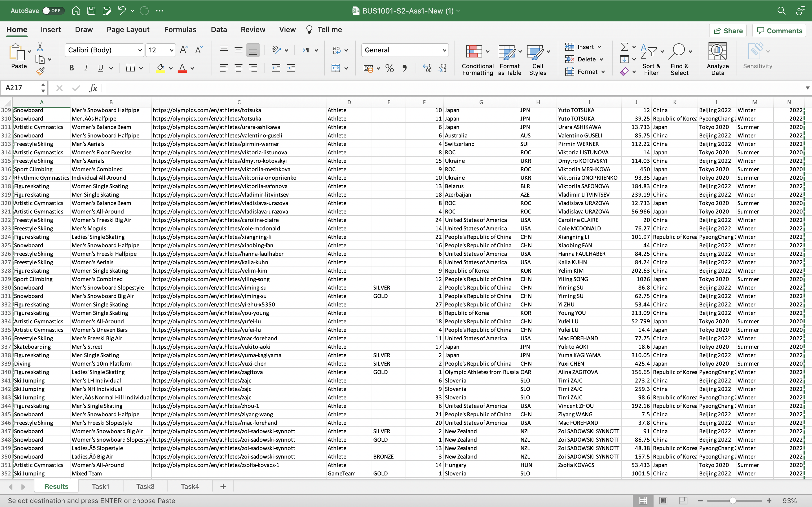Click the Share button

tap(727, 31)
